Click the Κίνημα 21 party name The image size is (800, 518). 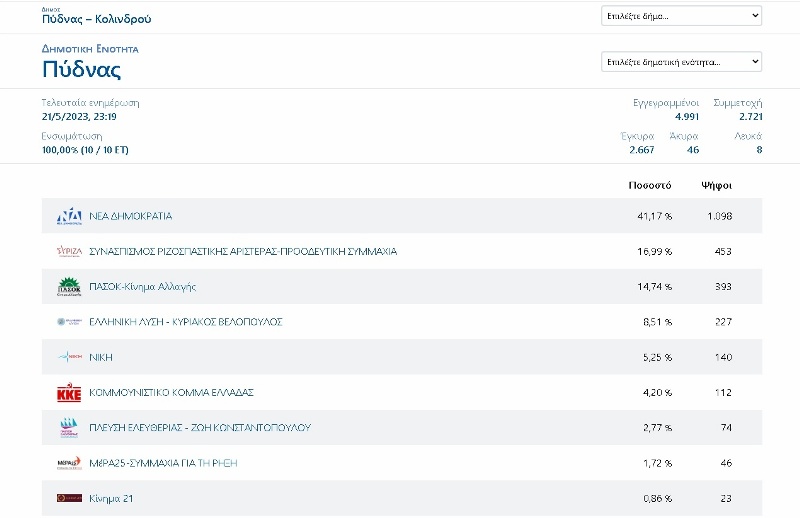(111, 499)
